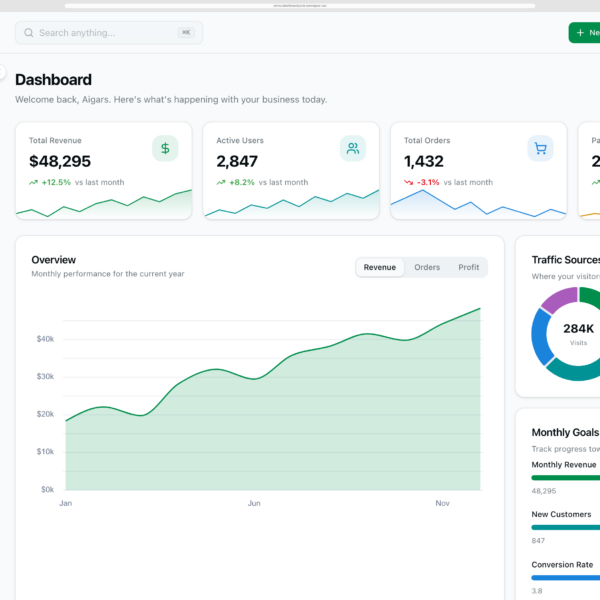Click the Total Orders sparkline chart
This screenshot has height=600, width=600.
(x=478, y=204)
